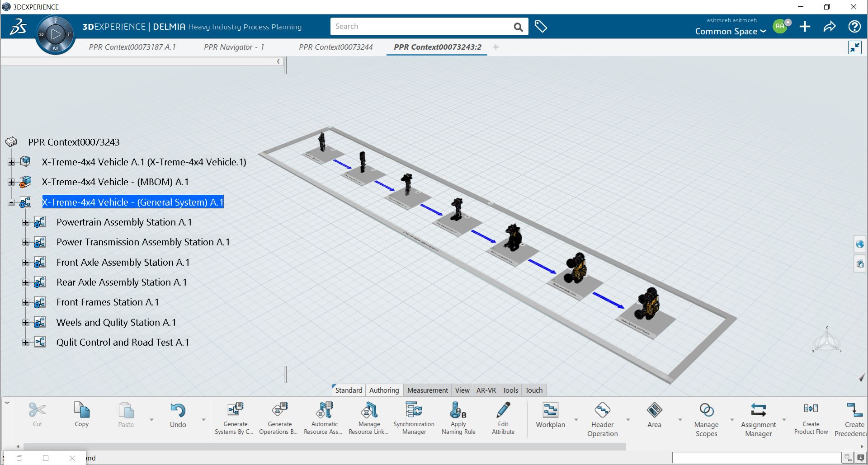Add a new tab with plus button

496,47
